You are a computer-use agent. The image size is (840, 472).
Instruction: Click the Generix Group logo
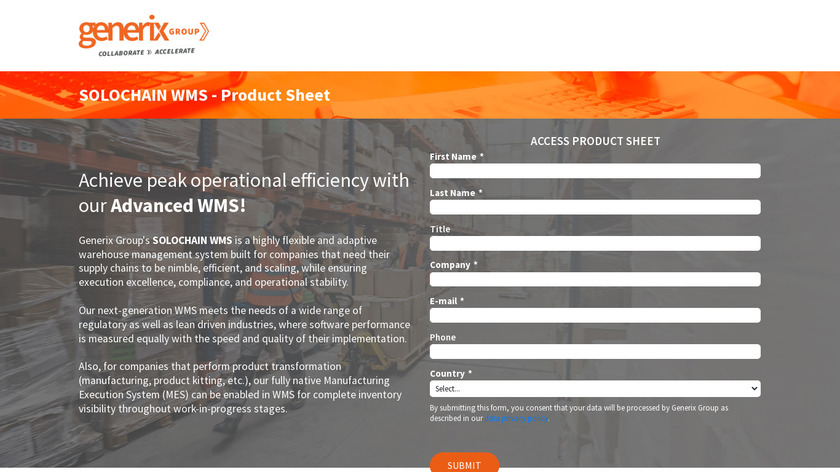tap(144, 35)
